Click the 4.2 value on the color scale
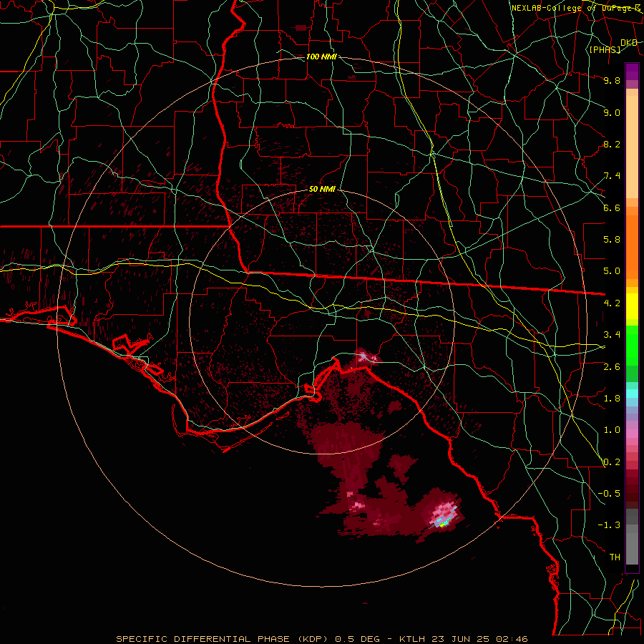644x644 pixels. click(612, 303)
